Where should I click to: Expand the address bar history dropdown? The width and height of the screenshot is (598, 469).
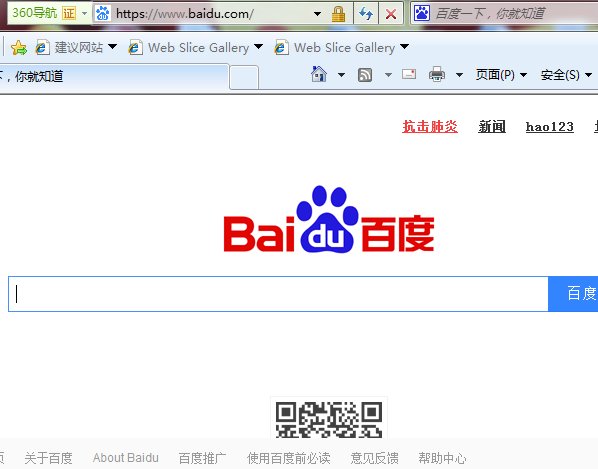point(317,14)
